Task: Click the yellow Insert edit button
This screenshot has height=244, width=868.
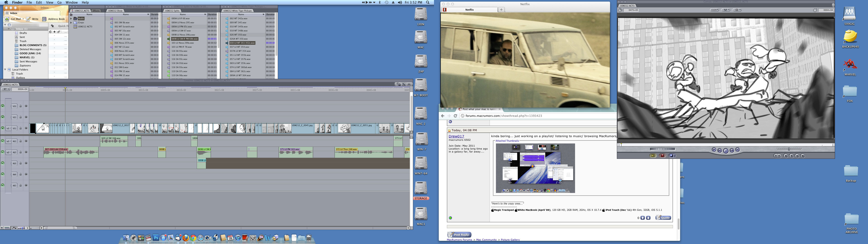Action: [653, 155]
